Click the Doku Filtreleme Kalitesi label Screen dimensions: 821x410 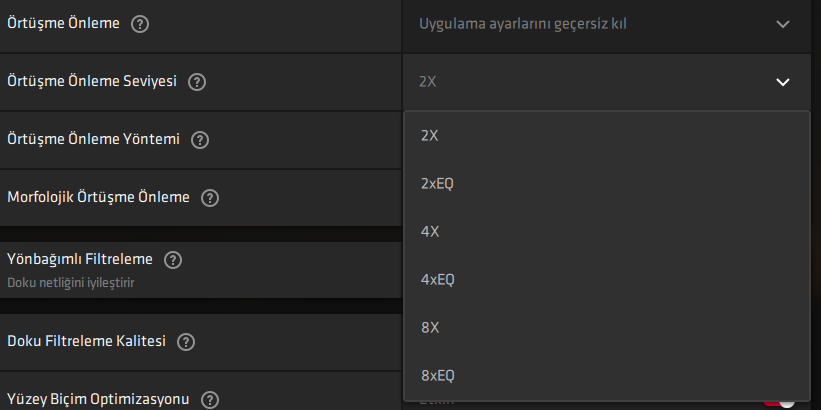coord(86,342)
